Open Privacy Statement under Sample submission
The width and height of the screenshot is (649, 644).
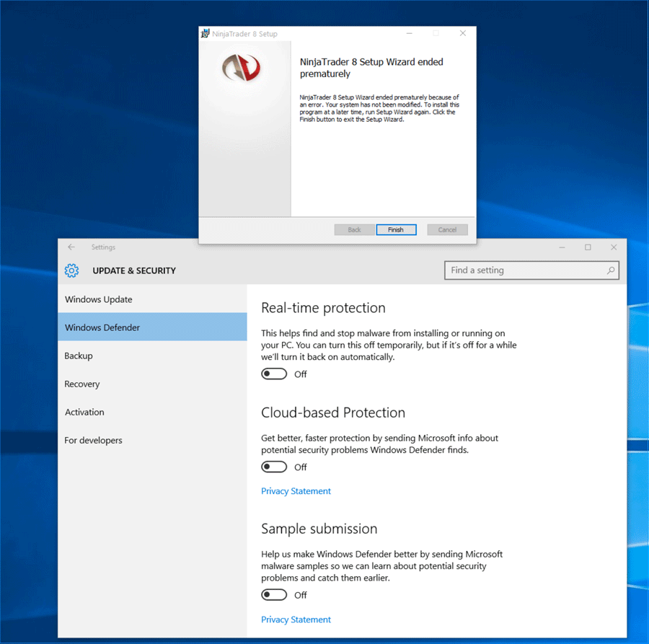pyautogui.click(x=296, y=619)
